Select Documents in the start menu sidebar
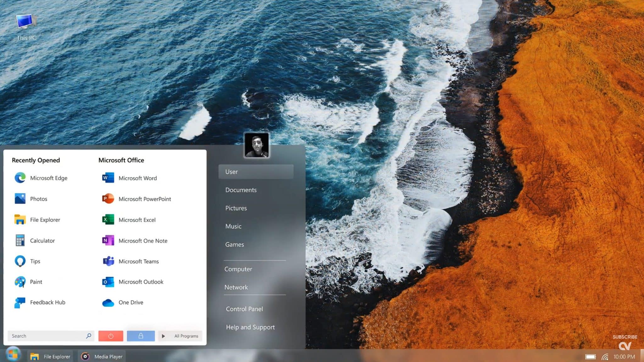644x362 pixels. [x=241, y=190]
